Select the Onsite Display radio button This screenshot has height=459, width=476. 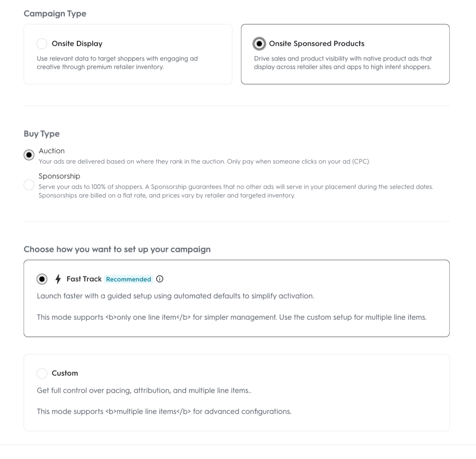(42, 44)
